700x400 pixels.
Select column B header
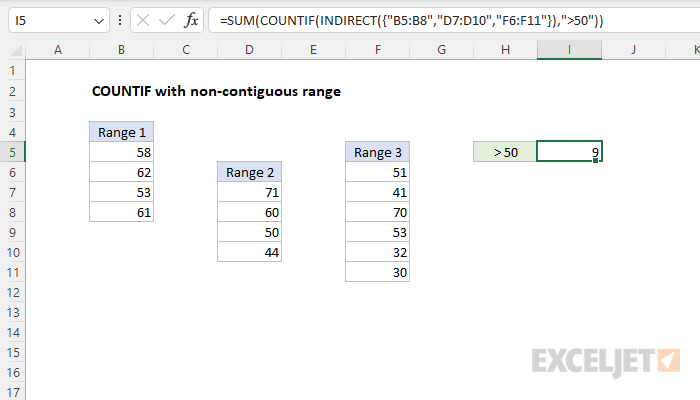point(121,50)
